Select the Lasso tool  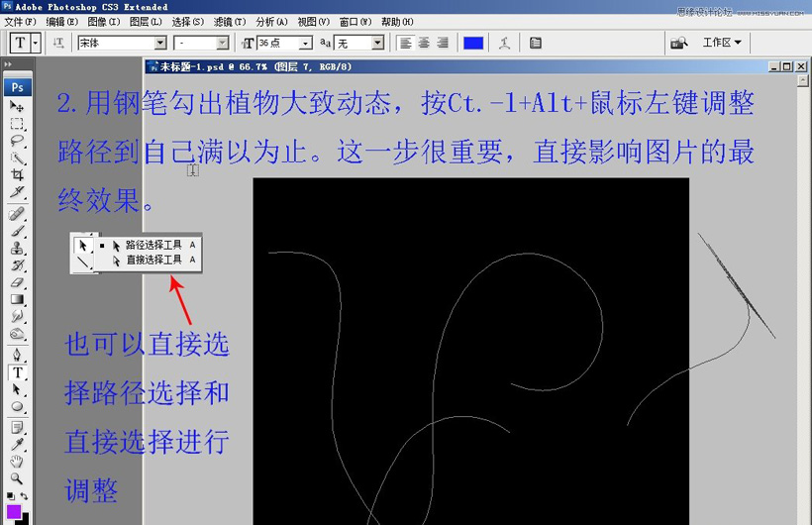[x=17, y=141]
